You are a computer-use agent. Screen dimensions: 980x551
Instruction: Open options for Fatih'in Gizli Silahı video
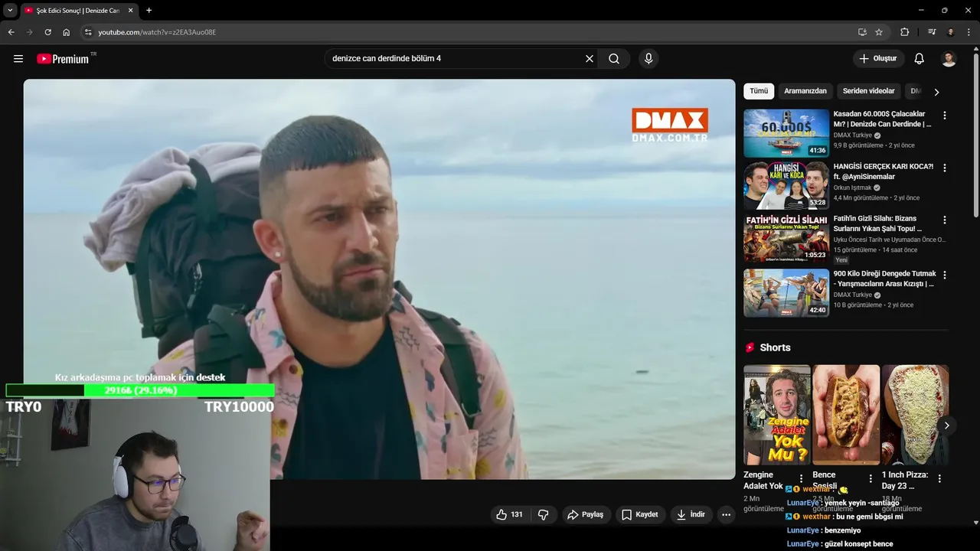pos(945,220)
